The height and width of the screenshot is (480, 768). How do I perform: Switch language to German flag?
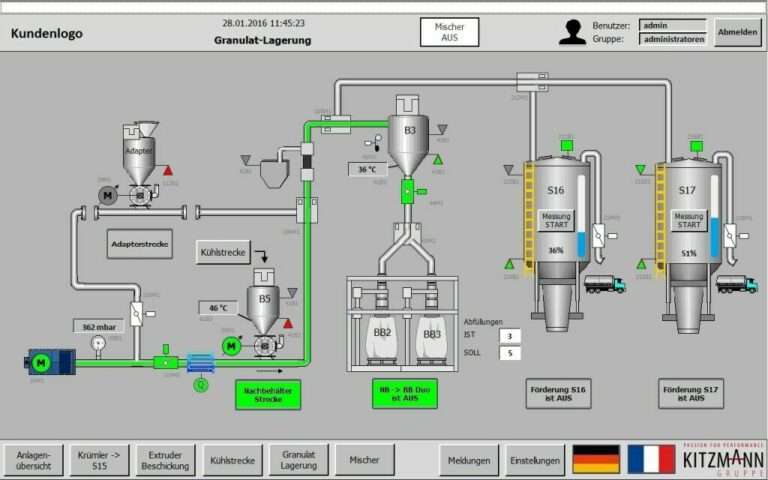596,459
